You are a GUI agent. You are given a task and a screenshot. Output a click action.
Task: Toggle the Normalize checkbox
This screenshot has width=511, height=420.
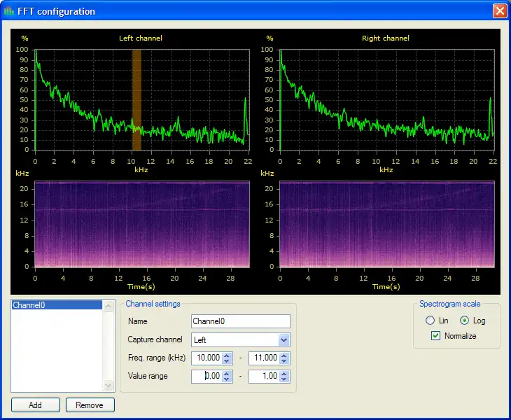[436, 336]
